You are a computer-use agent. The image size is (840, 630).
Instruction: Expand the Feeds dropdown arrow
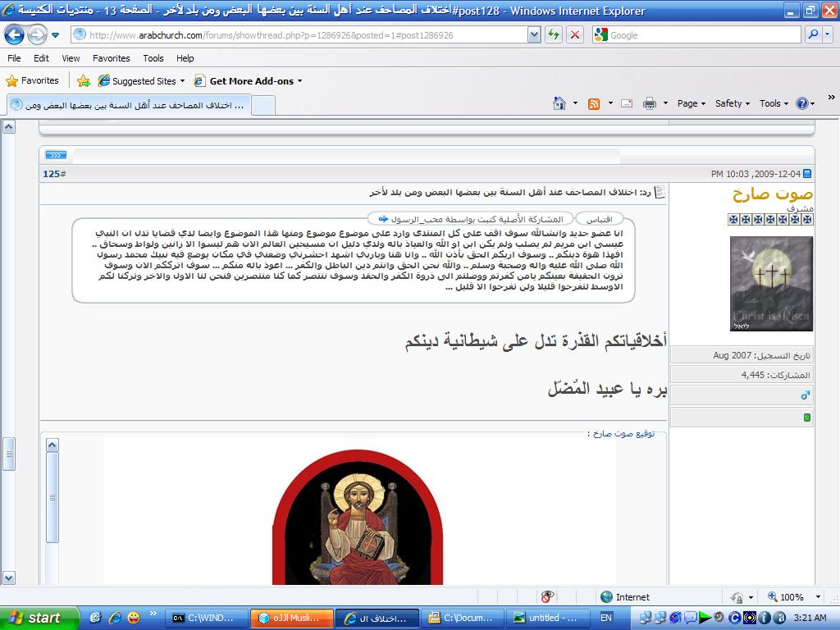610,103
